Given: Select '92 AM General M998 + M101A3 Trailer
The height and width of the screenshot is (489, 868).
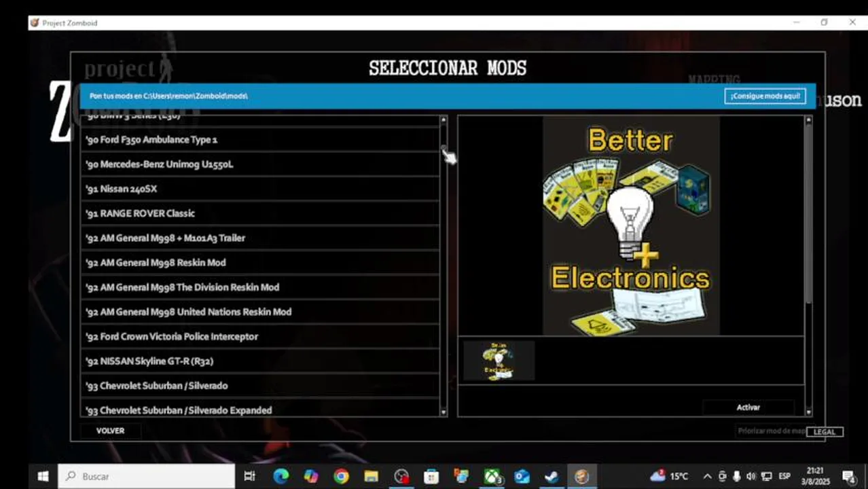Looking at the screenshot, I should pyautogui.click(x=260, y=238).
